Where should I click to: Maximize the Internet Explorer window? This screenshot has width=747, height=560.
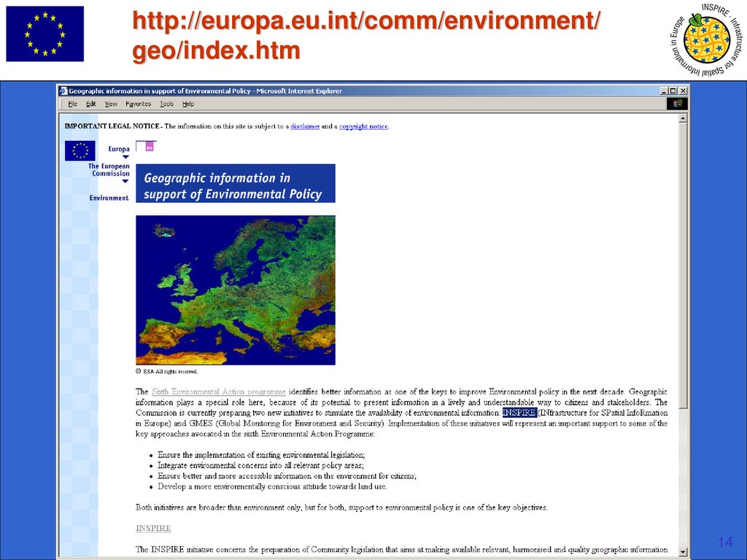click(x=672, y=91)
